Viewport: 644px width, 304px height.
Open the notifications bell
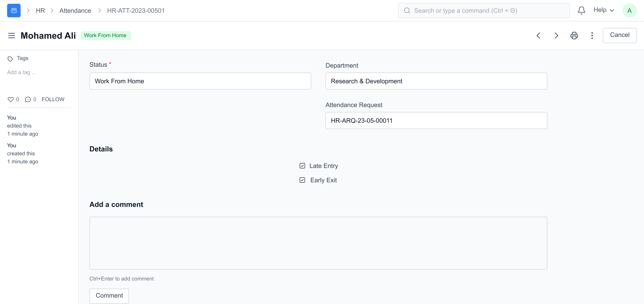pyautogui.click(x=581, y=11)
